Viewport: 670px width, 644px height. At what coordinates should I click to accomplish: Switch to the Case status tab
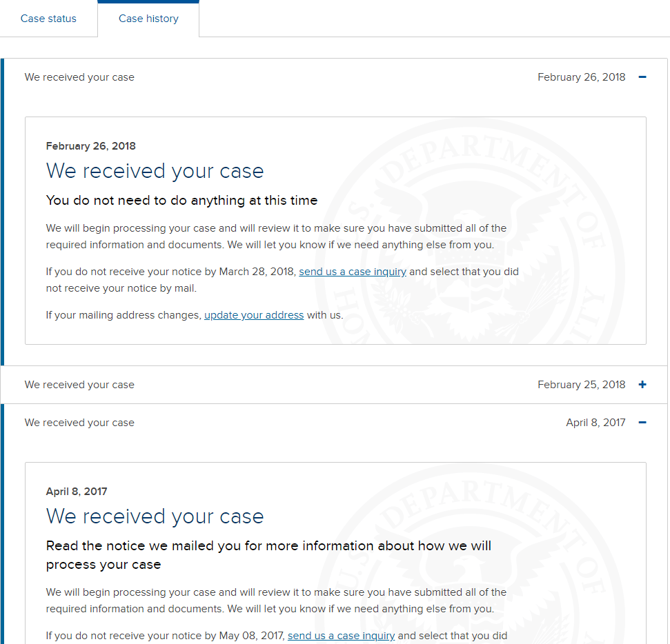pyautogui.click(x=48, y=19)
